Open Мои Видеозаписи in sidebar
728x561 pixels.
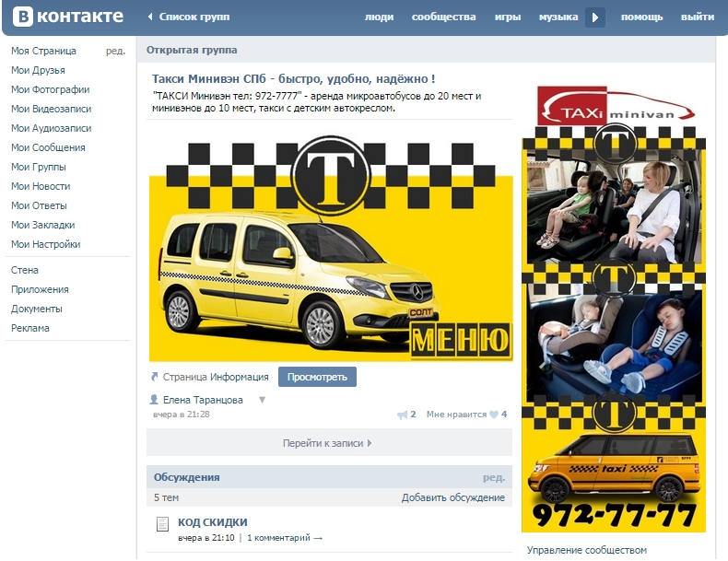point(51,109)
